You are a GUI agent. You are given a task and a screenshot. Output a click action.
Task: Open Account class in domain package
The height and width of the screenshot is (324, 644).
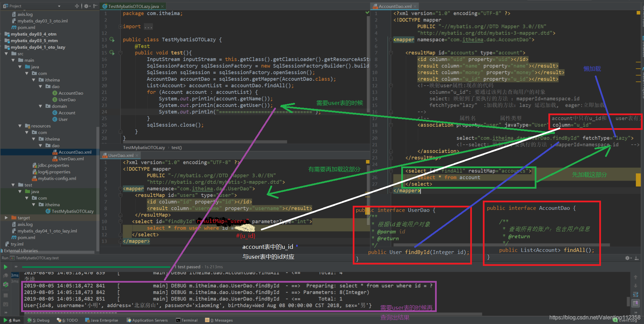coord(64,113)
